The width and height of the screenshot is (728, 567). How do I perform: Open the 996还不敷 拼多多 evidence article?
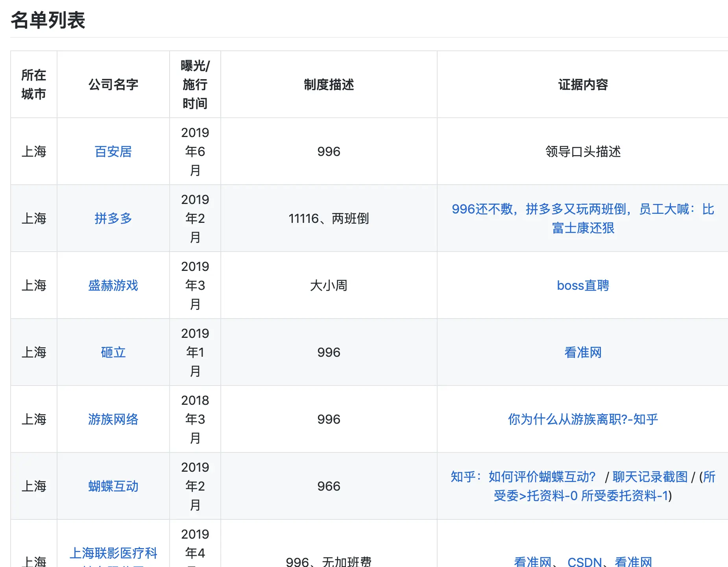583,219
